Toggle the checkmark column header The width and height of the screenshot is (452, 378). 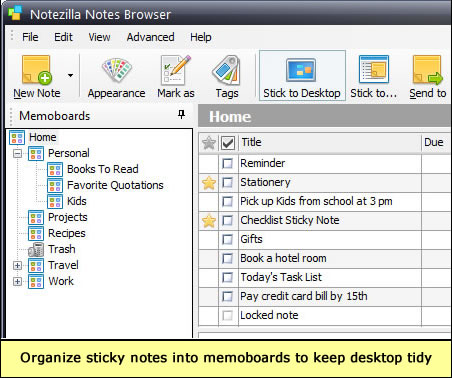tap(228, 143)
